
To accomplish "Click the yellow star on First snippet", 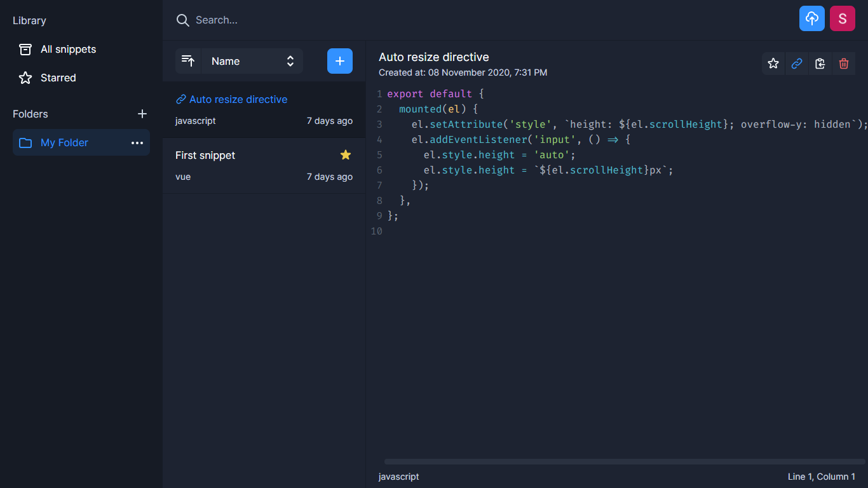I will (x=346, y=155).
